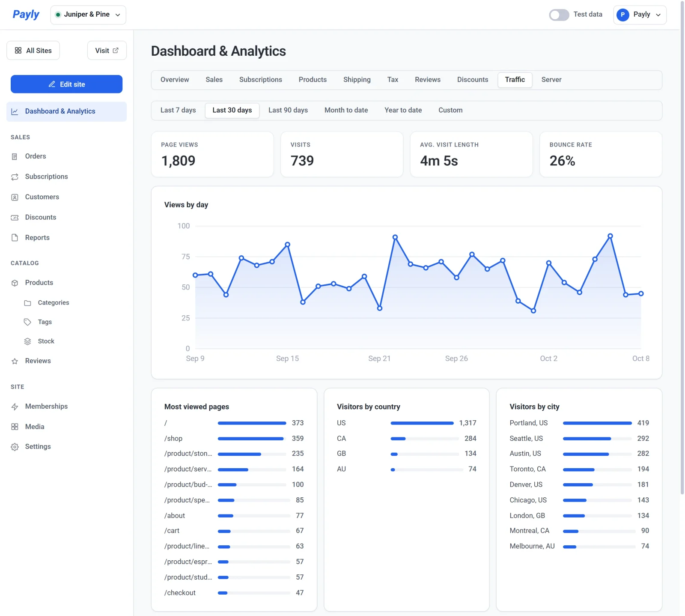Click the Edit site button
Screen dimensions: 685x616
point(66,84)
